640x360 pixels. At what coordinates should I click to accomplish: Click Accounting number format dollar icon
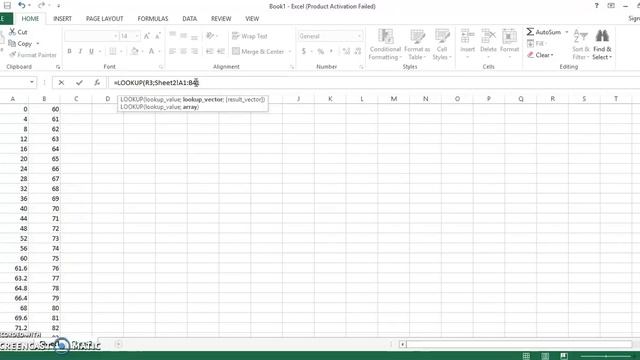click(x=304, y=51)
